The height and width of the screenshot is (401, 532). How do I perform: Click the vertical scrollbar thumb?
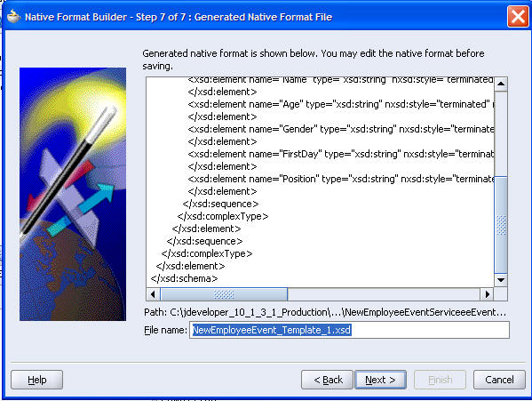pyautogui.click(x=501, y=224)
